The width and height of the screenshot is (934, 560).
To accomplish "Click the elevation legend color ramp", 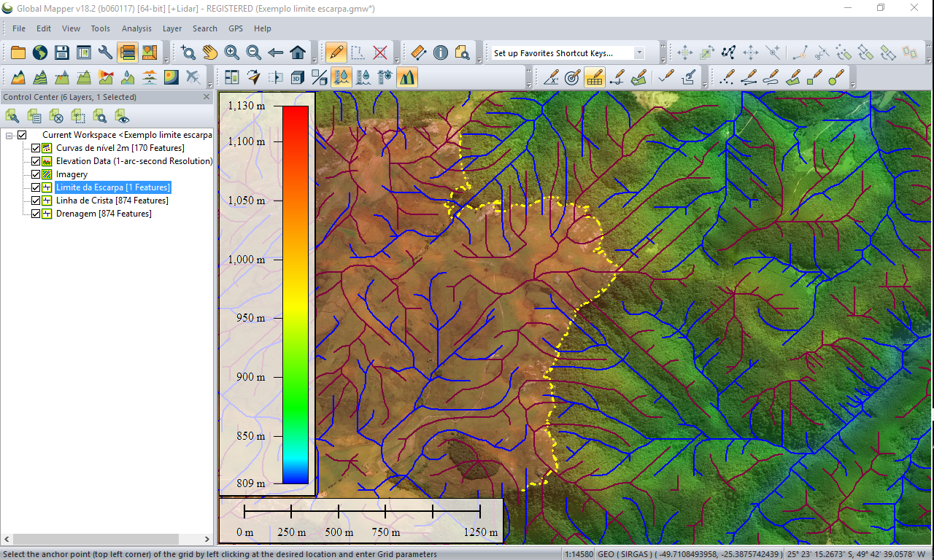I will click(x=295, y=294).
